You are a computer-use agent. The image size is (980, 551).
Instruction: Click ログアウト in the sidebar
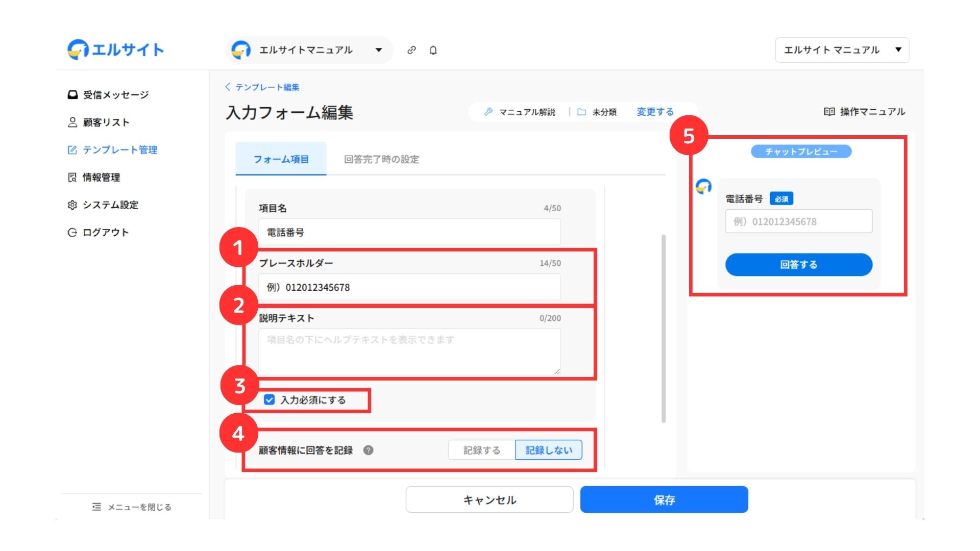point(99,233)
